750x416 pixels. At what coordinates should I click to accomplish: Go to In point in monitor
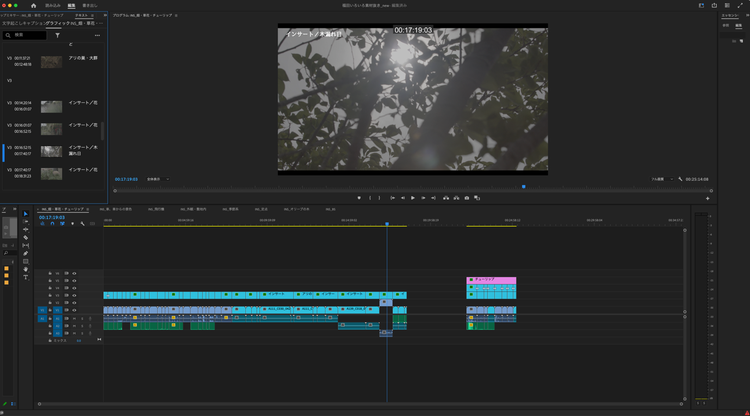(x=392, y=198)
